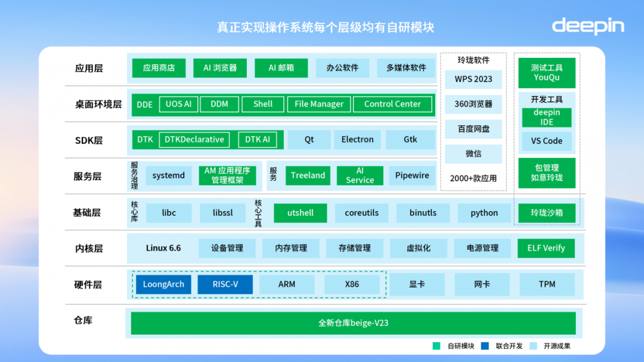Click the coreutils box
The width and height of the screenshot is (644, 362).
click(361, 213)
